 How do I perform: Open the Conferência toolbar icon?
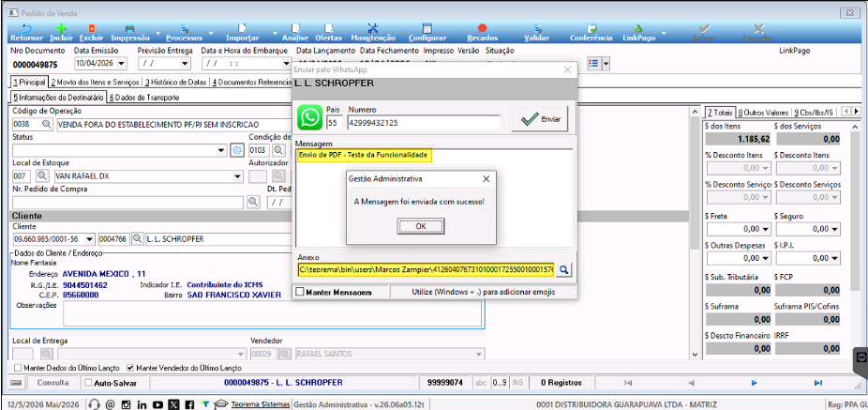point(591,28)
